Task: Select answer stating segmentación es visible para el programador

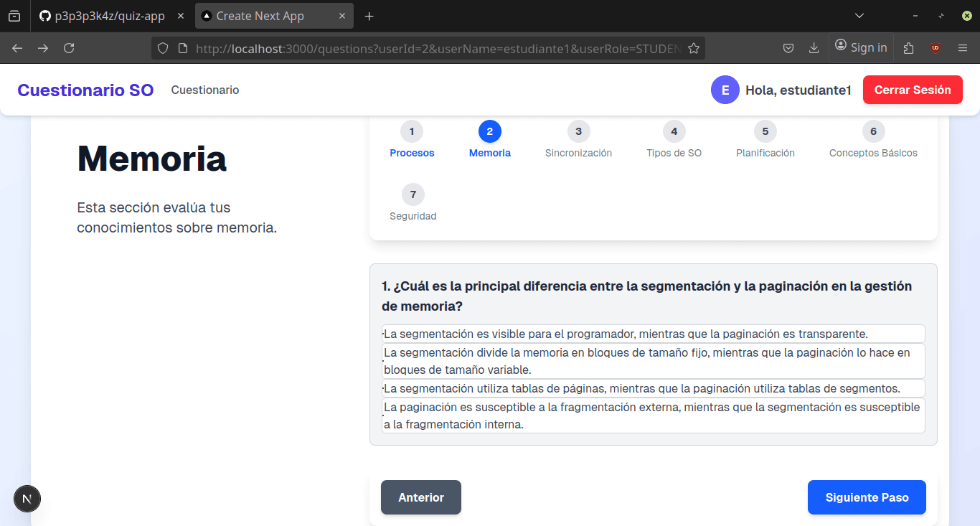Action: [x=653, y=333]
